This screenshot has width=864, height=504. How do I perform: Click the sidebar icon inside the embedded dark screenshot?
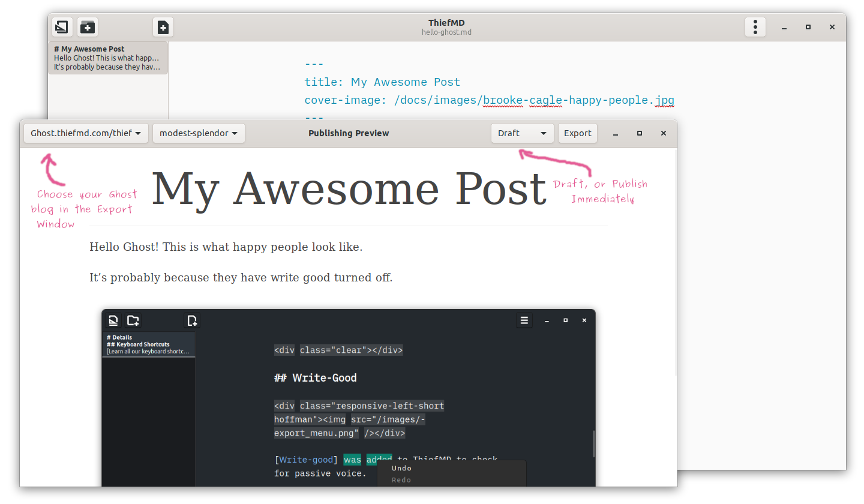click(x=113, y=320)
